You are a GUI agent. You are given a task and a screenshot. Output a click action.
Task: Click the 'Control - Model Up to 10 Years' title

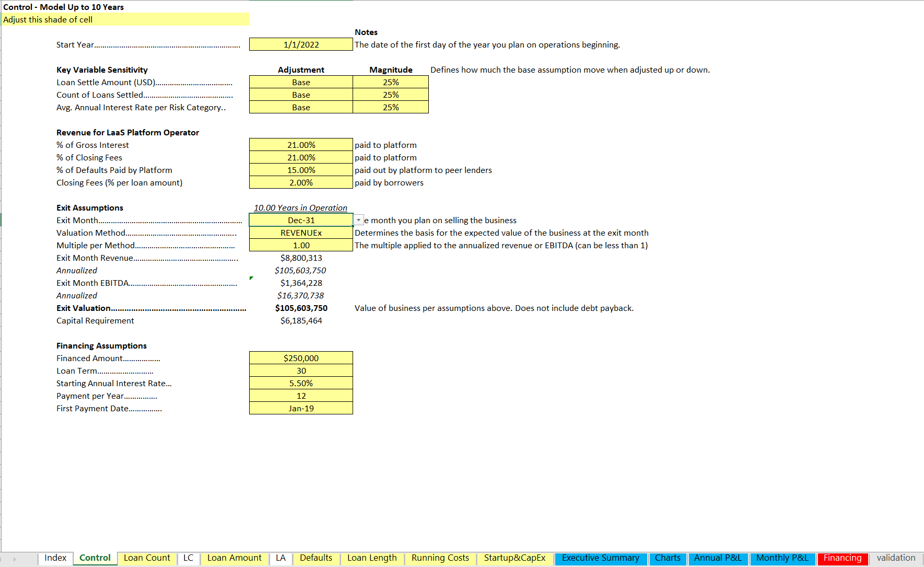point(63,7)
